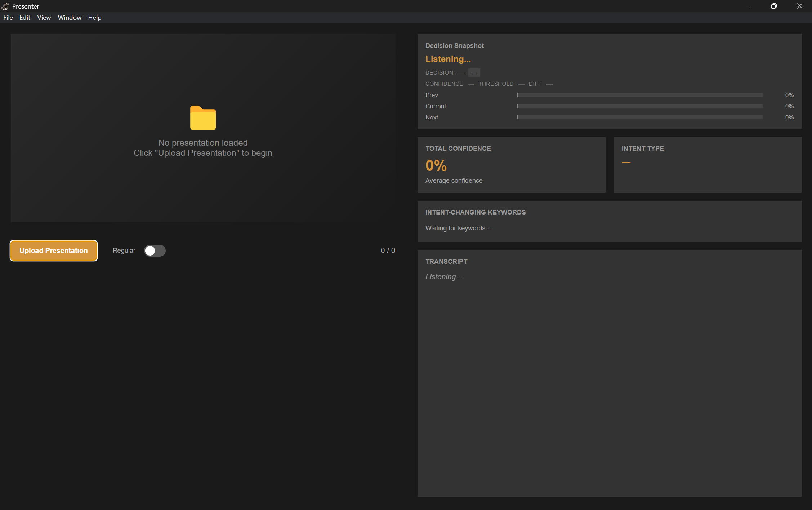Open the File menu

(8, 18)
